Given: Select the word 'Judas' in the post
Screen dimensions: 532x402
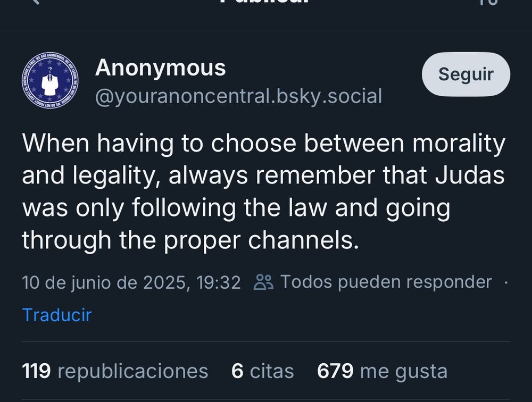Looking at the screenshot, I should pyautogui.click(x=470, y=175).
